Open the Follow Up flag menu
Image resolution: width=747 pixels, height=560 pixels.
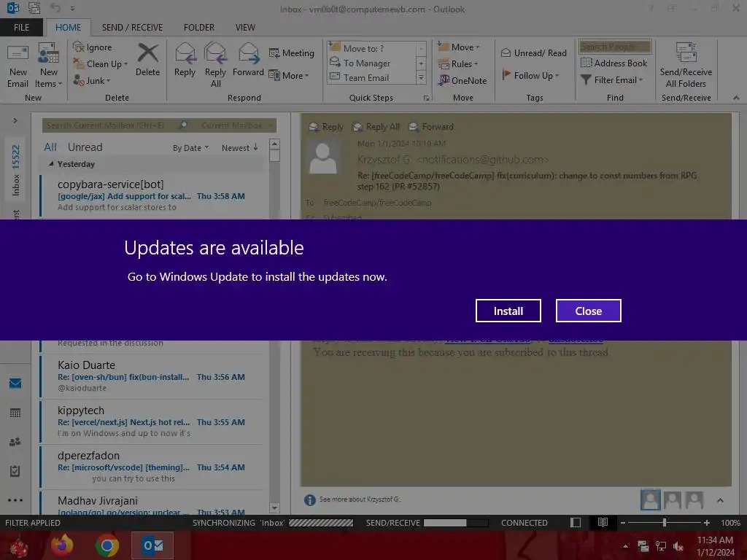point(530,75)
